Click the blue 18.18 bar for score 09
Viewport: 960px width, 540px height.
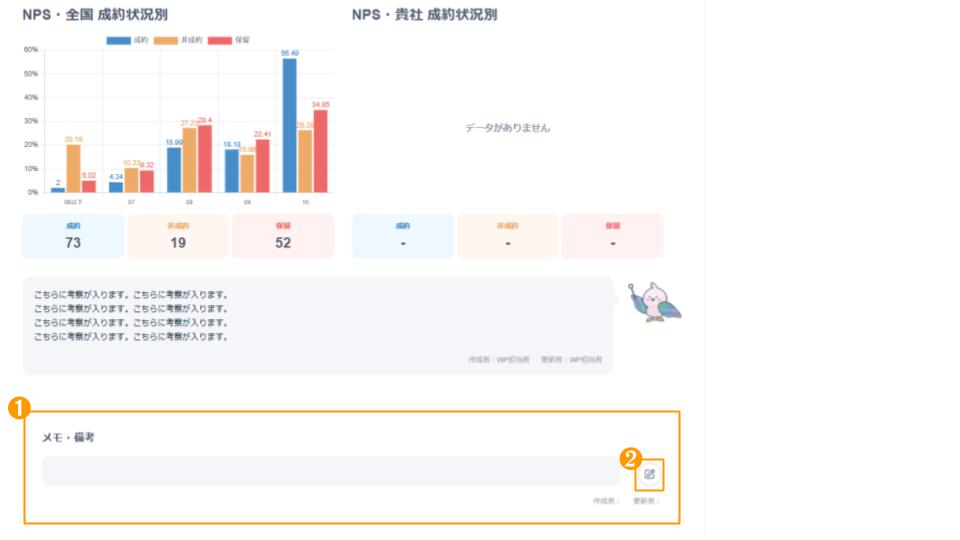click(x=232, y=170)
